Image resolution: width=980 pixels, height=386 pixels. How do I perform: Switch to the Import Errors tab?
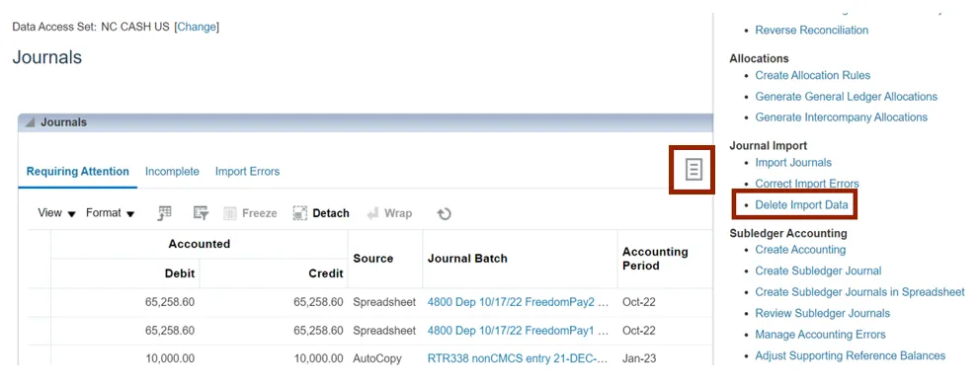coord(248,171)
